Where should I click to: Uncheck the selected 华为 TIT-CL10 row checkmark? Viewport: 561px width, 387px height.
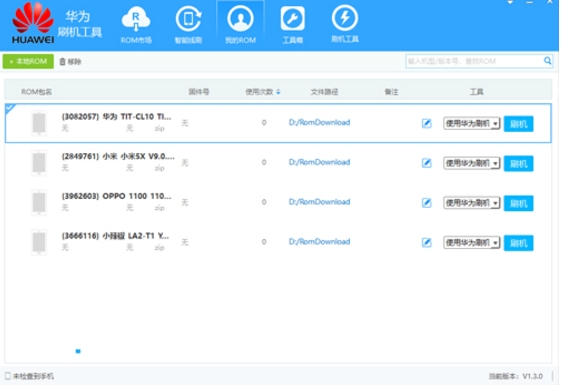[x=10, y=108]
